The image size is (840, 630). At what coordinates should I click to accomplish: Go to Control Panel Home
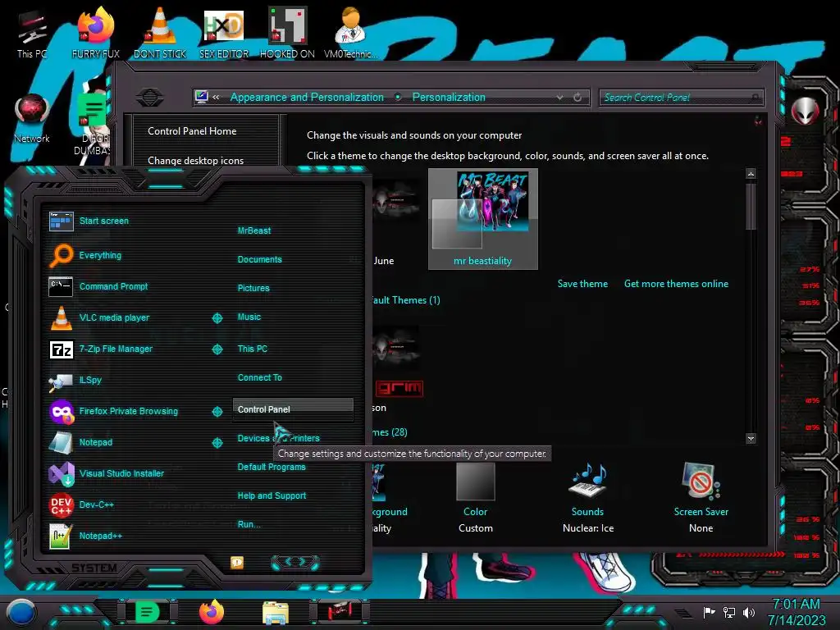(192, 131)
